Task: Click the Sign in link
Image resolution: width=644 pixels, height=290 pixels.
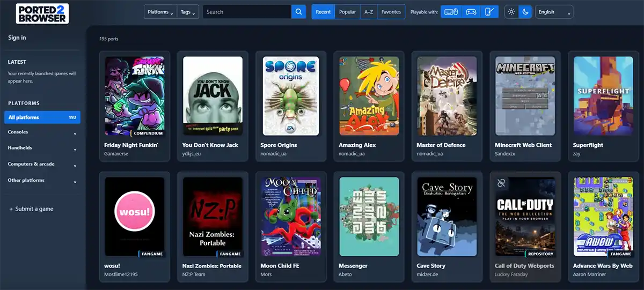Action: 17,38
